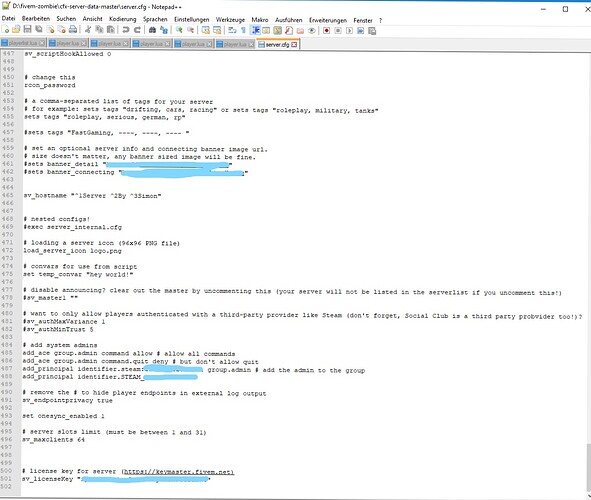Open Find with the binoculars icon
The width and height of the screenshot is (591, 500).
(x=152, y=30)
